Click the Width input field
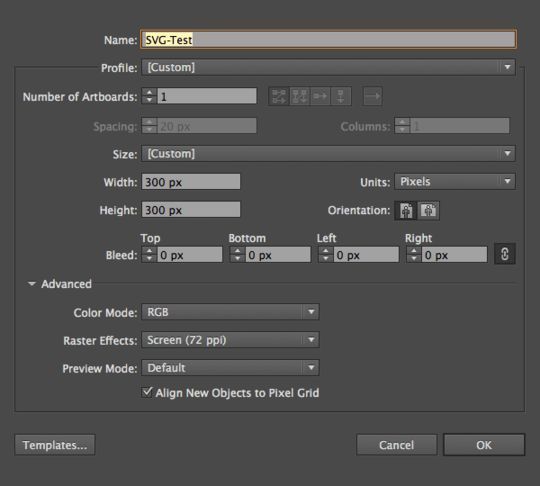Viewport: 540px width, 486px height. pos(191,182)
